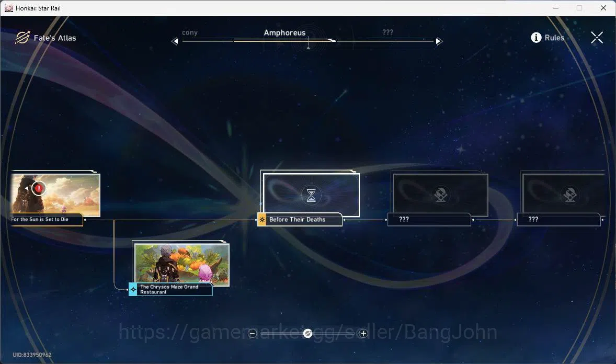Select the Amphoreus world tab
The height and width of the screenshot is (364, 616).
point(284,32)
